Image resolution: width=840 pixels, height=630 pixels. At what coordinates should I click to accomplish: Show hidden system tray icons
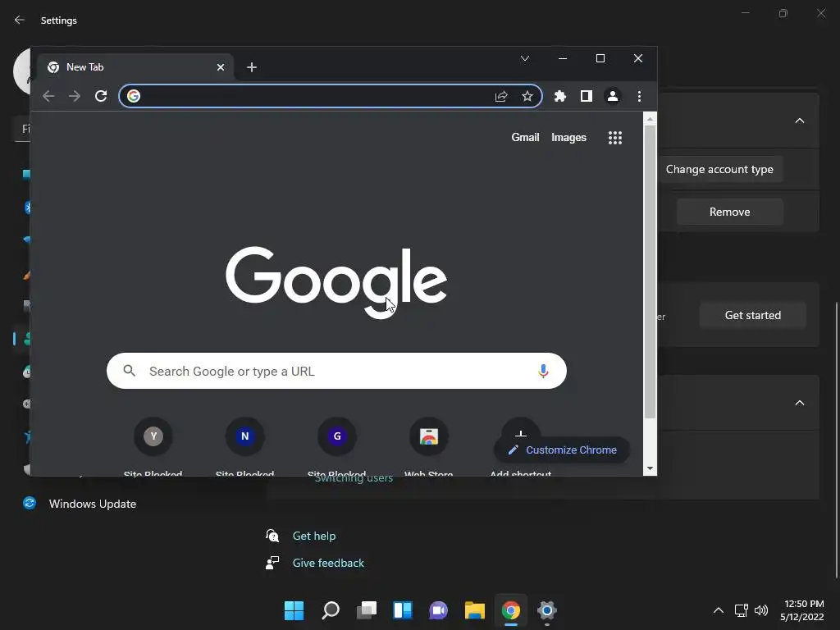(x=719, y=610)
